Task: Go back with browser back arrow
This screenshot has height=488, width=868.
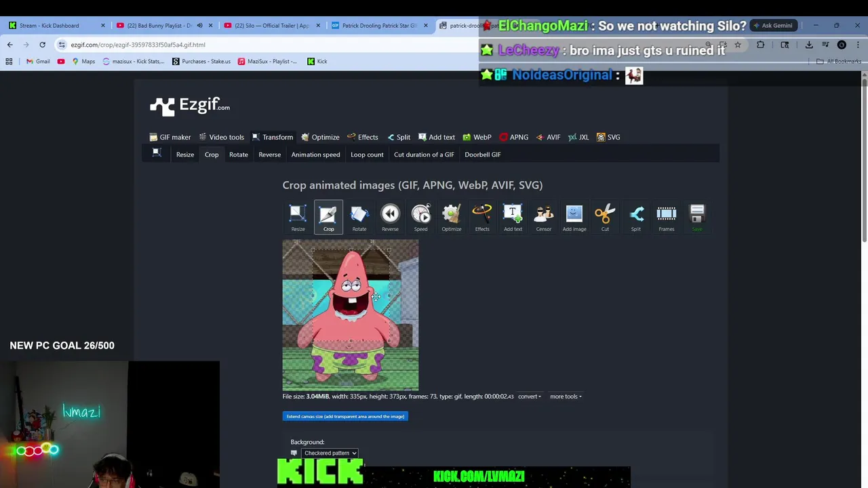Action: click(9, 45)
